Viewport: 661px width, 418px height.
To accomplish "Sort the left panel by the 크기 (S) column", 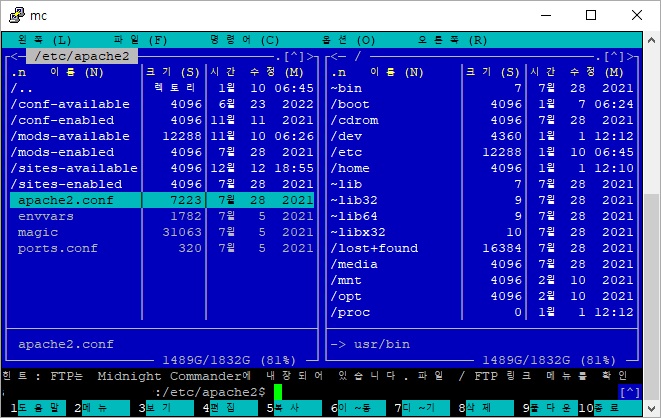I will pos(173,72).
